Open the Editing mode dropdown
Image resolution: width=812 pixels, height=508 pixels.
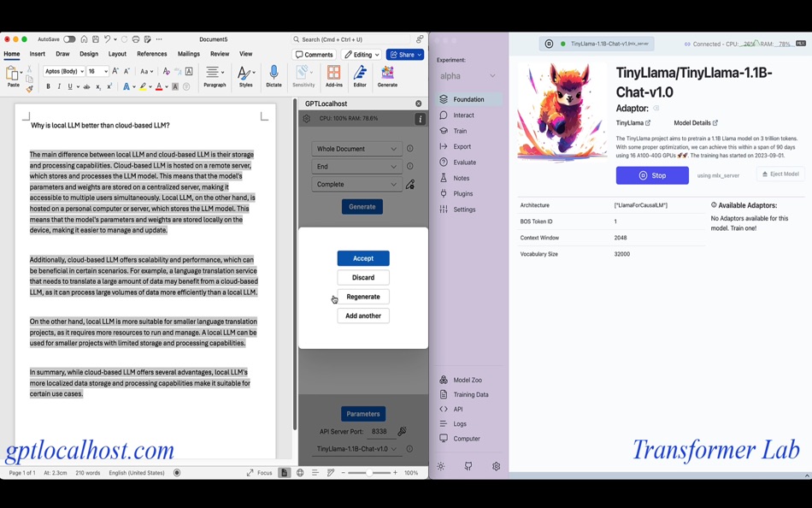tap(362, 55)
